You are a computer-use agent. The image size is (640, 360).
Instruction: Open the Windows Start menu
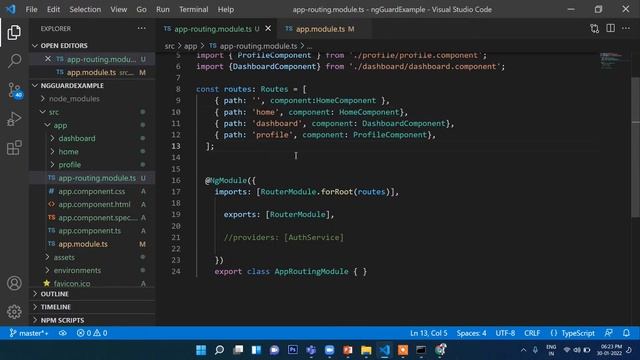(201, 350)
